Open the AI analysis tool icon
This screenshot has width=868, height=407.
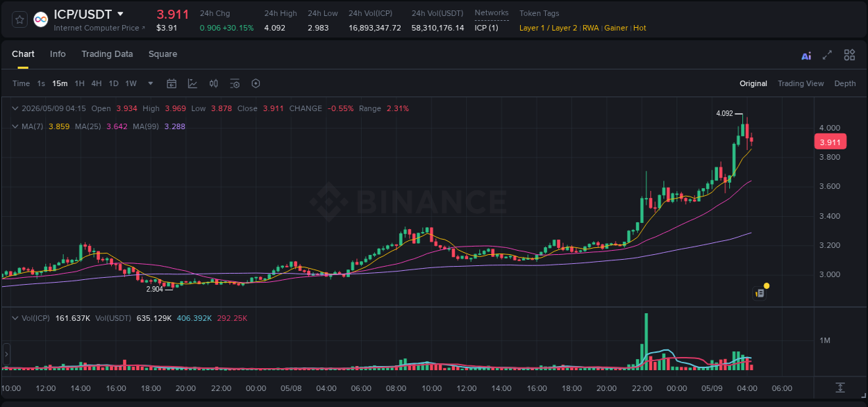pyautogui.click(x=806, y=56)
